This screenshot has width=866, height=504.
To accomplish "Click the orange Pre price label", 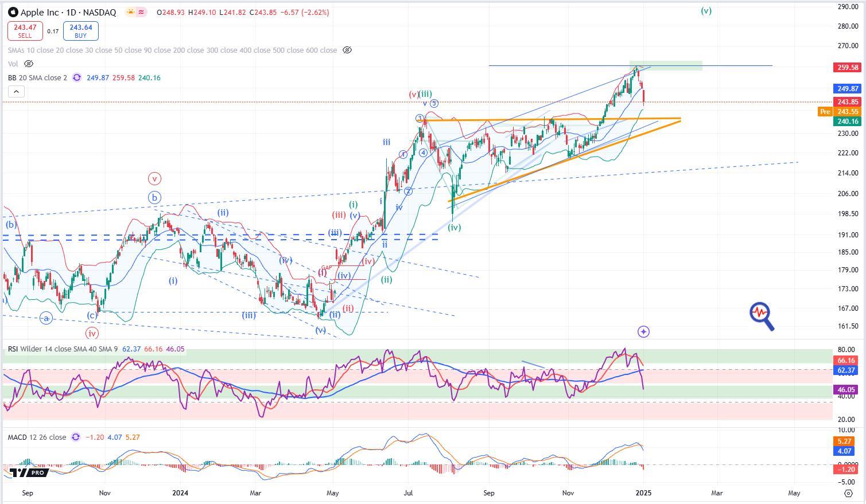I will point(825,112).
